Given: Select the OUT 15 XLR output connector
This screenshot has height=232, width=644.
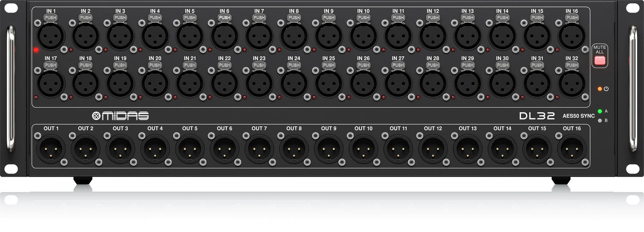Looking at the screenshot, I should pyautogui.click(x=537, y=149).
